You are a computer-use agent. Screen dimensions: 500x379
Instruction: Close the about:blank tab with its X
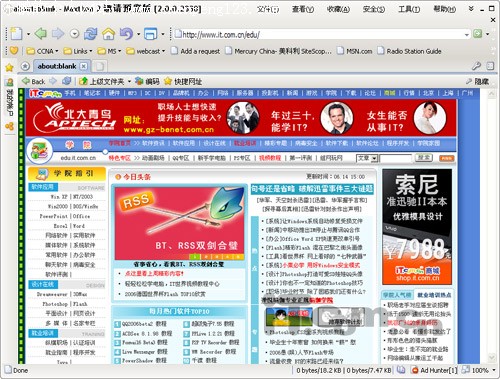84,66
